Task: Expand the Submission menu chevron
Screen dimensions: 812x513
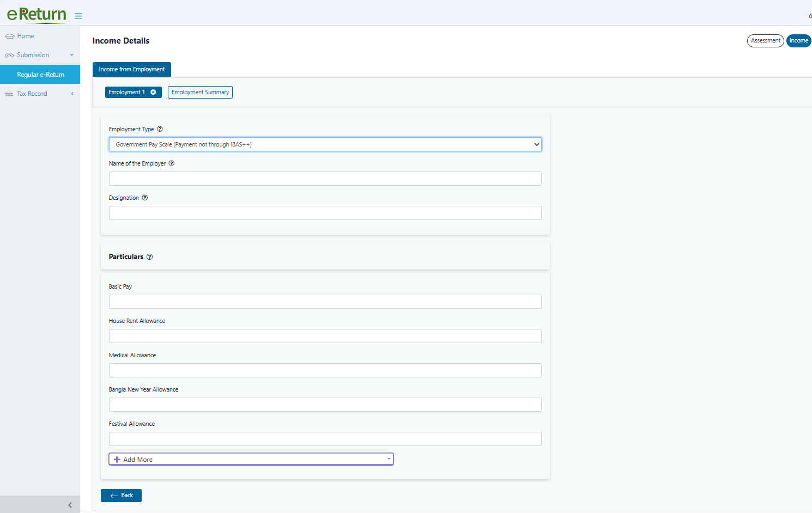Action: (x=72, y=55)
